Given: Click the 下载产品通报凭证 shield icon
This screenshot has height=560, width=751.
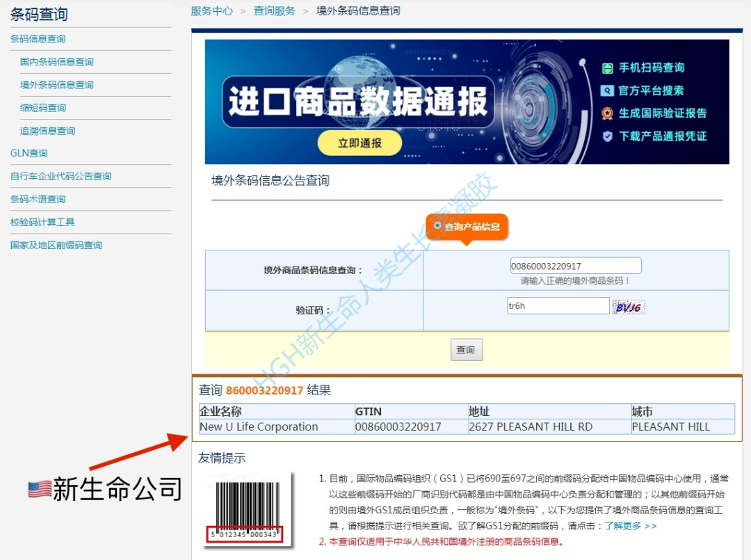Looking at the screenshot, I should pos(607,136).
